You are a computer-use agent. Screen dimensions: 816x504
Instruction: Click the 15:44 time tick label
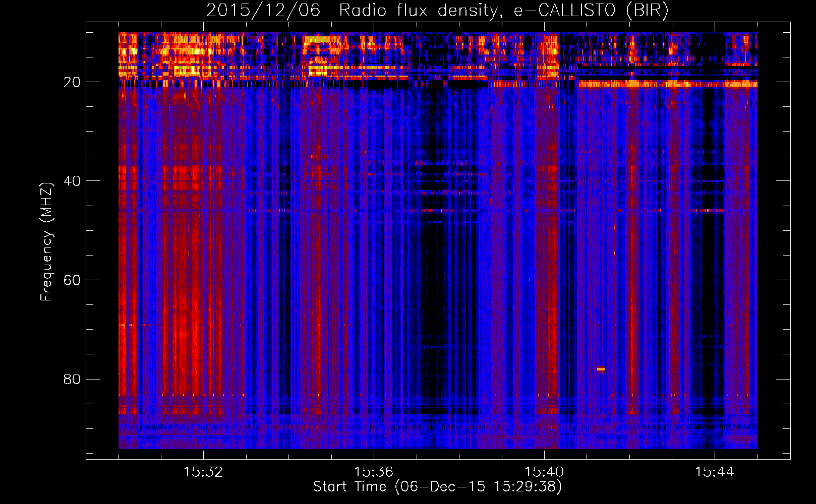click(715, 472)
